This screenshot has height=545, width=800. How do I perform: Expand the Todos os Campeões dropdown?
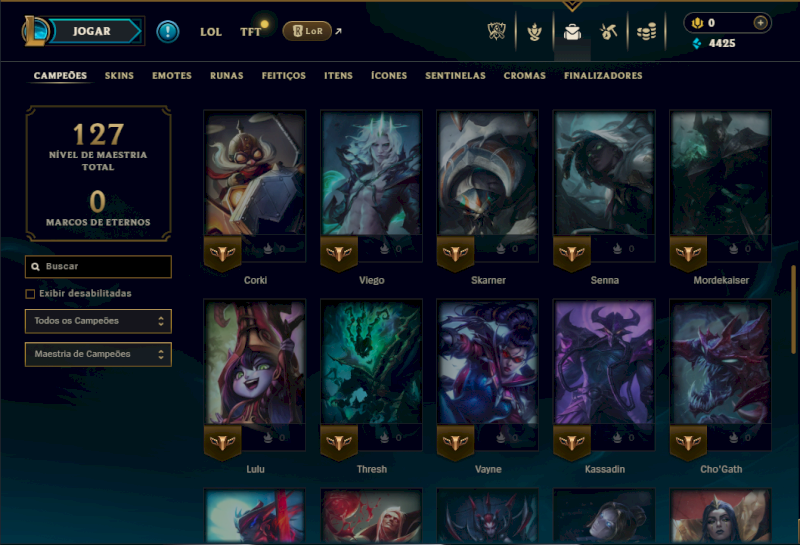point(98,321)
